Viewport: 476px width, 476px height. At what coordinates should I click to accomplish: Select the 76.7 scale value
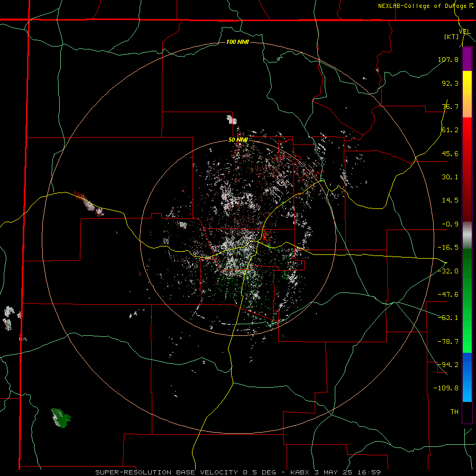coord(450,106)
